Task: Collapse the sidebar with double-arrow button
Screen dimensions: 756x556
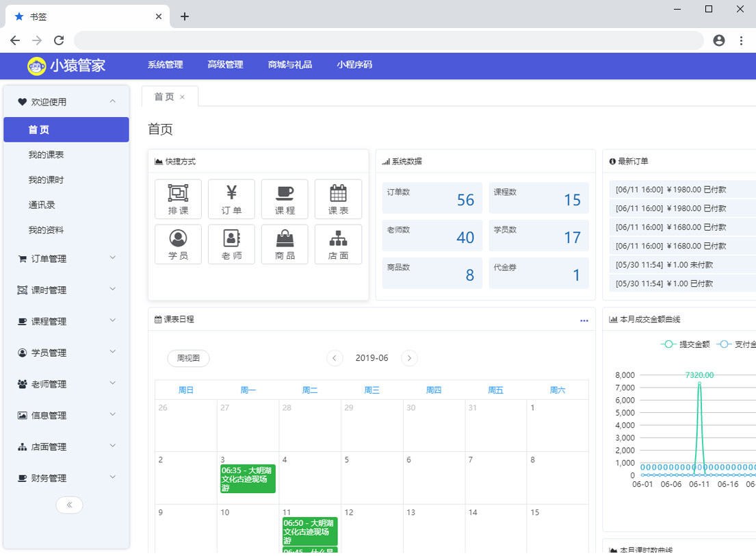Action: 69,505
